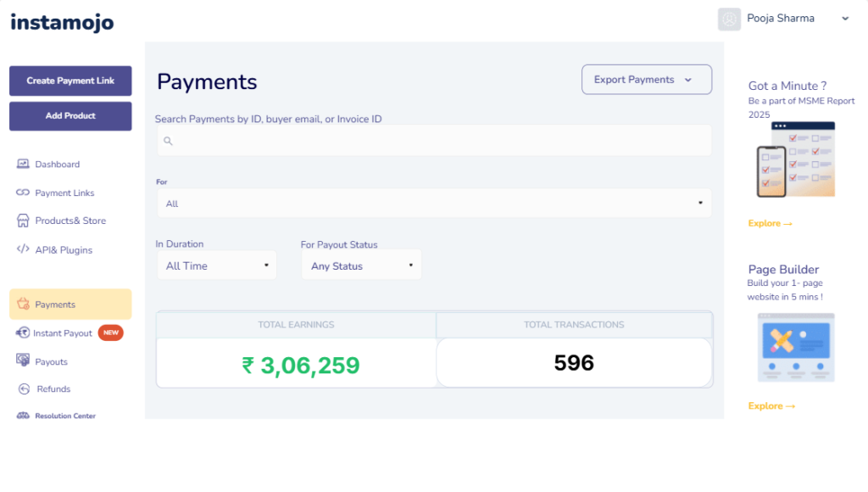Click the instamojo logo

point(62,22)
